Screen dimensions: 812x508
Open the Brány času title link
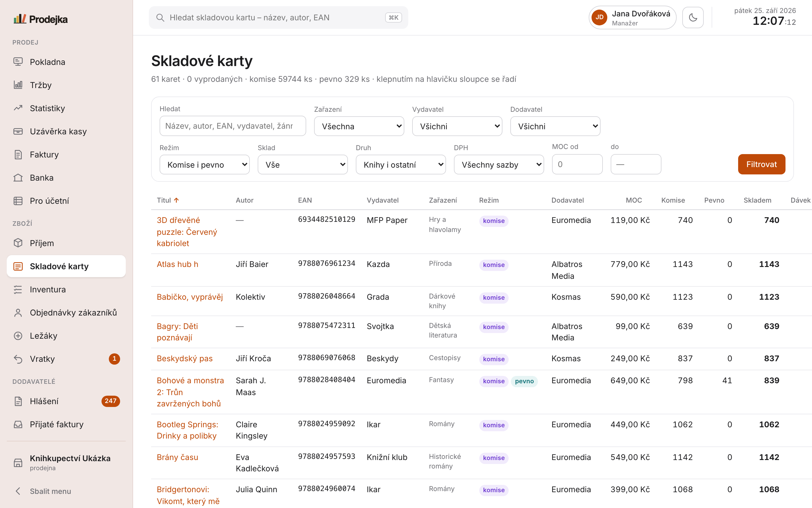pos(178,457)
